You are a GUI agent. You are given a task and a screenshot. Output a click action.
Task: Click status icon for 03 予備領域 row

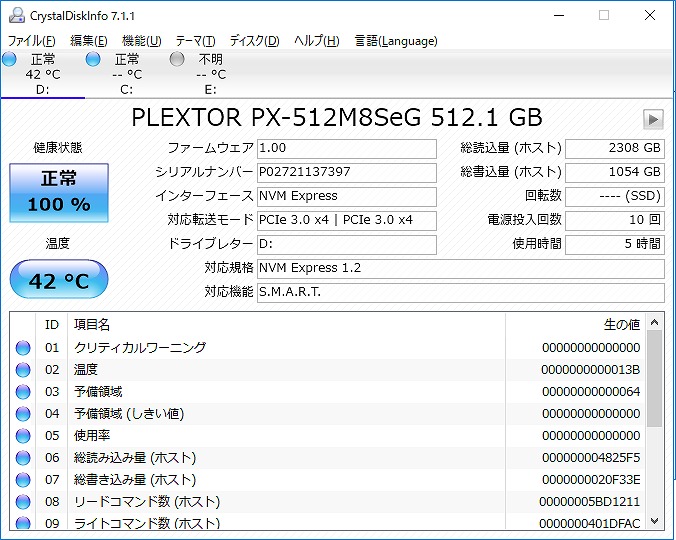tap(23, 392)
